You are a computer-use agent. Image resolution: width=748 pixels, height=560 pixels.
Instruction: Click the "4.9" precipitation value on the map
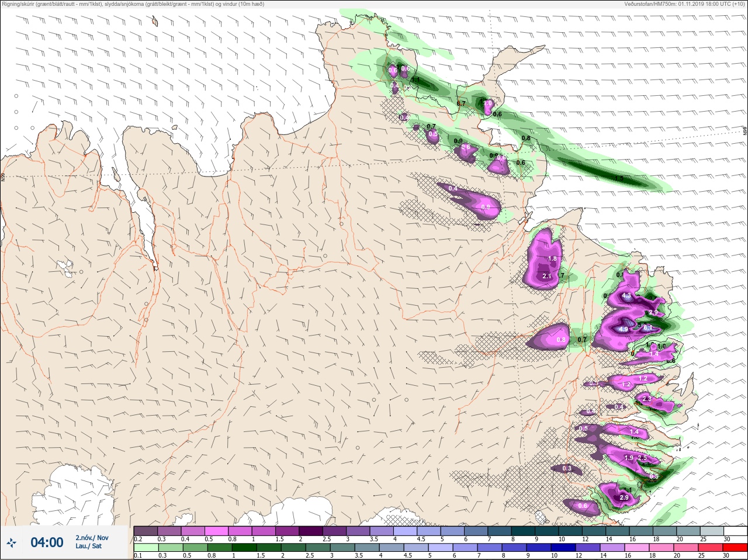point(624,330)
